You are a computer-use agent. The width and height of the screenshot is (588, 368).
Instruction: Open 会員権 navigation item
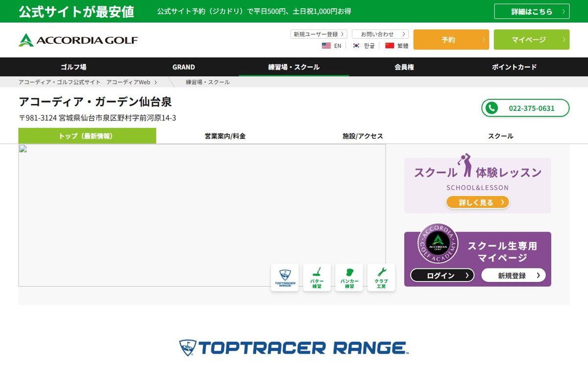click(404, 67)
